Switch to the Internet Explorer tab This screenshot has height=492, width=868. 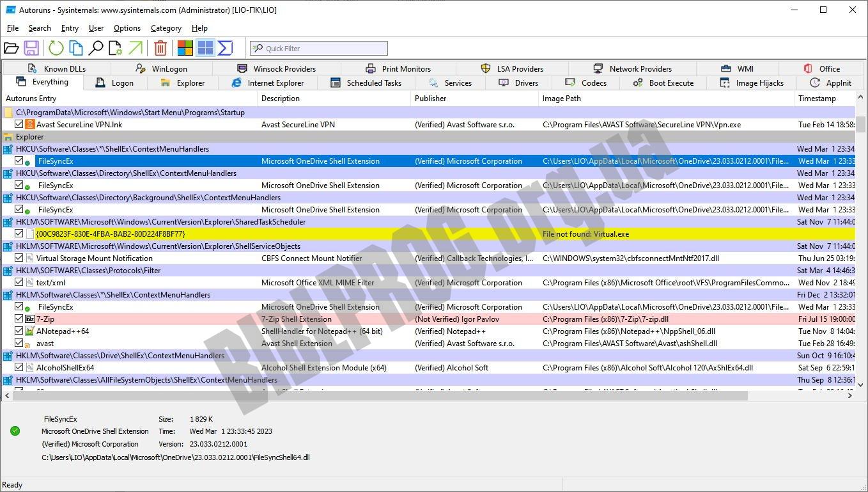coord(267,83)
